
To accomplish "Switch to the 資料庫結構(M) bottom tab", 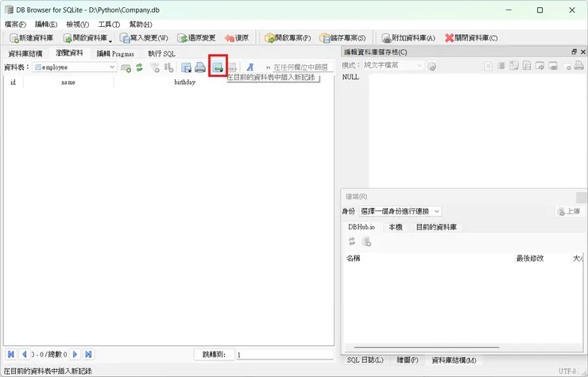I will coord(455,360).
